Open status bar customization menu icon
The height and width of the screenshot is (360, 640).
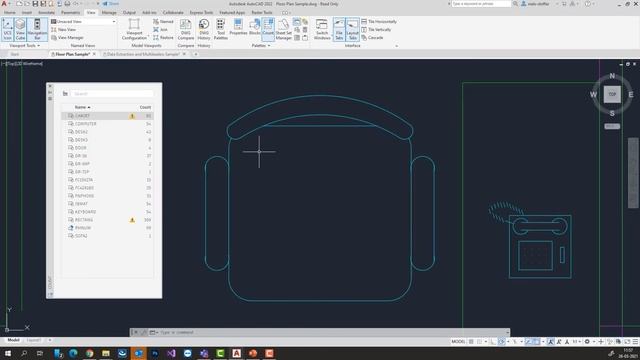pos(635,342)
